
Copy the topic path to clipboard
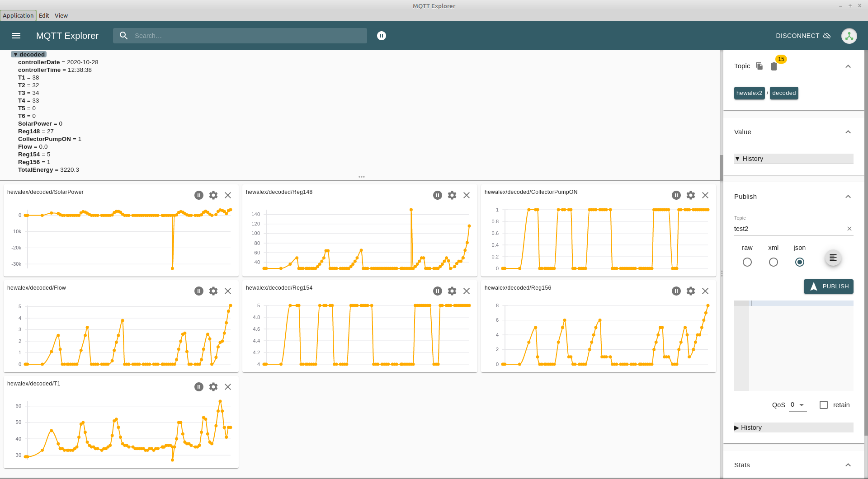click(x=759, y=66)
